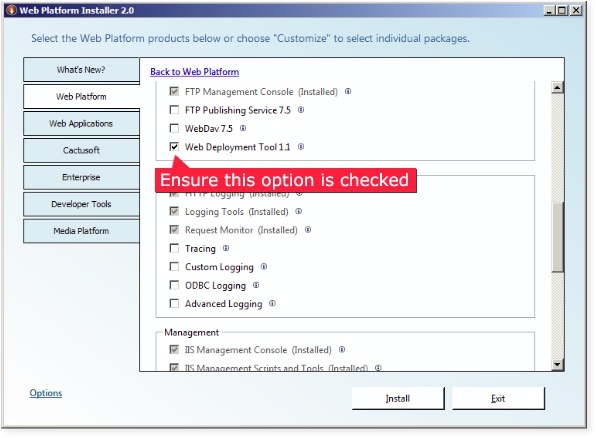Open info icon for Web Deployment Tool 1.1
Viewport: 596px width, 438px height.
coord(301,147)
